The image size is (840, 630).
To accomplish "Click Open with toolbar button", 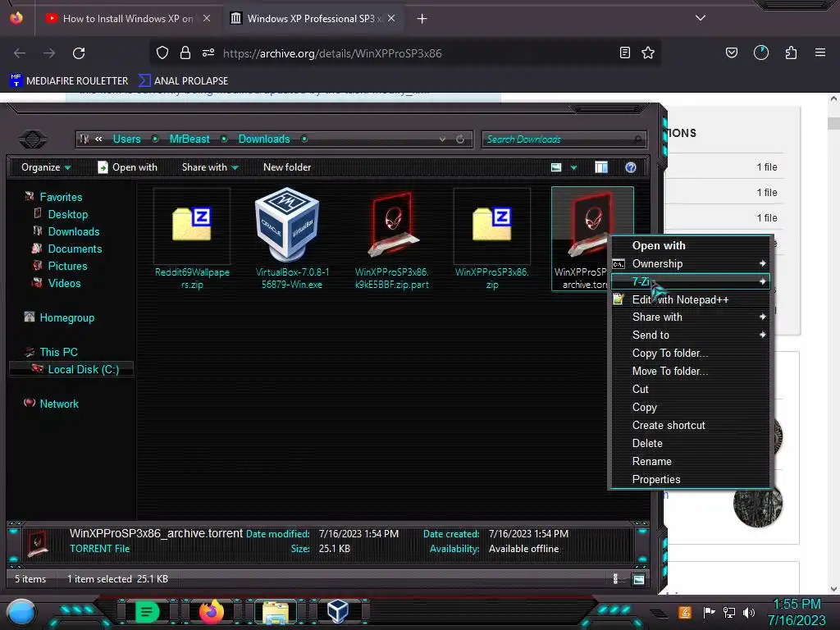I will (x=127, y=167).
